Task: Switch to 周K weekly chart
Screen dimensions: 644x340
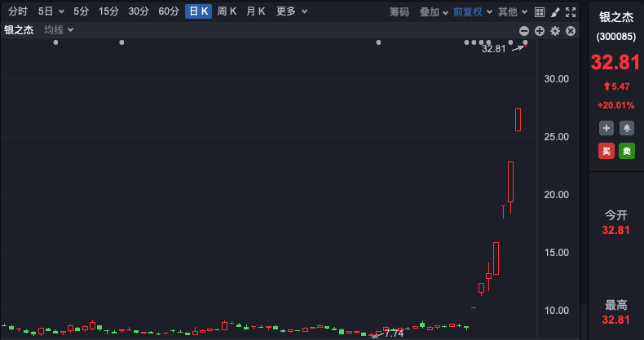Action: click(x=227, y=11)
